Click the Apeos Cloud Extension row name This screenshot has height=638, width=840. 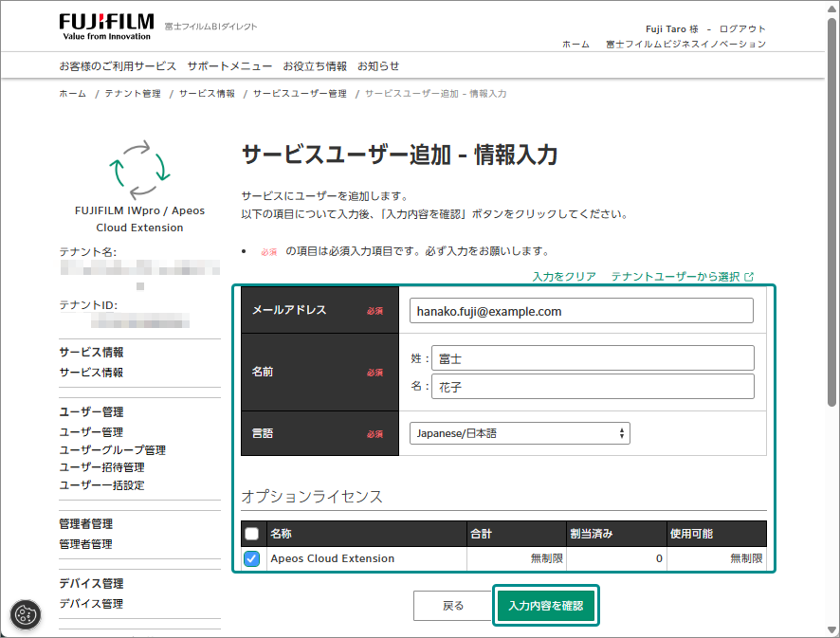pos(333,558)
